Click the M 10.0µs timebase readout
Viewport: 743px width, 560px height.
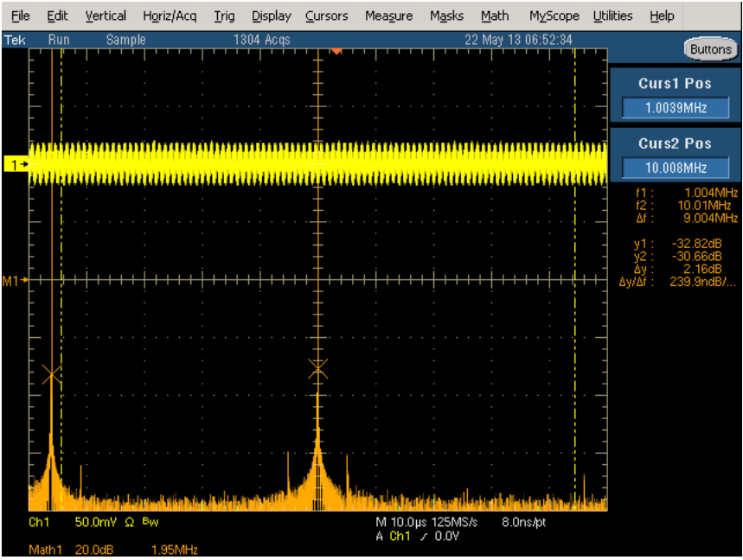point(402,522)
